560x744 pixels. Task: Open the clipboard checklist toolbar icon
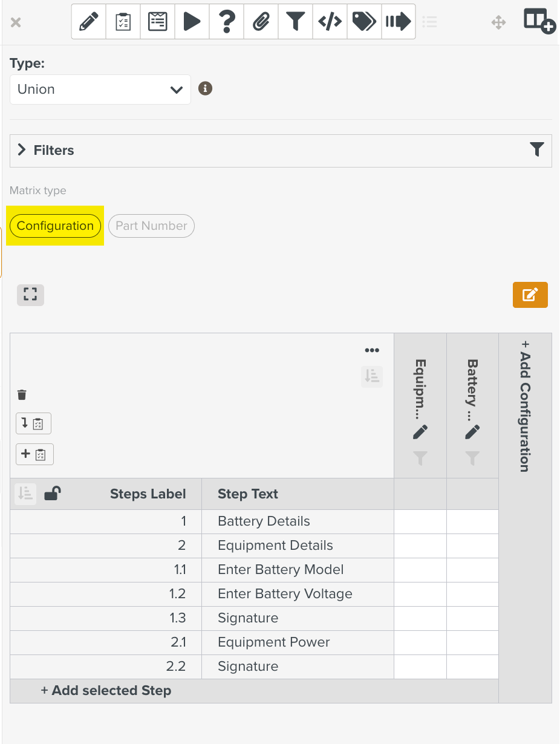123,22
